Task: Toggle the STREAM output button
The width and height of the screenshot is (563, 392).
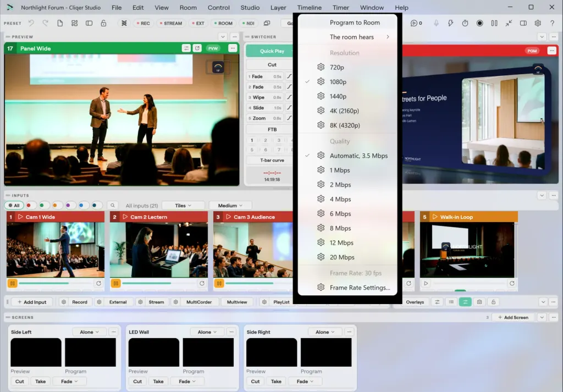Action: 171,23
